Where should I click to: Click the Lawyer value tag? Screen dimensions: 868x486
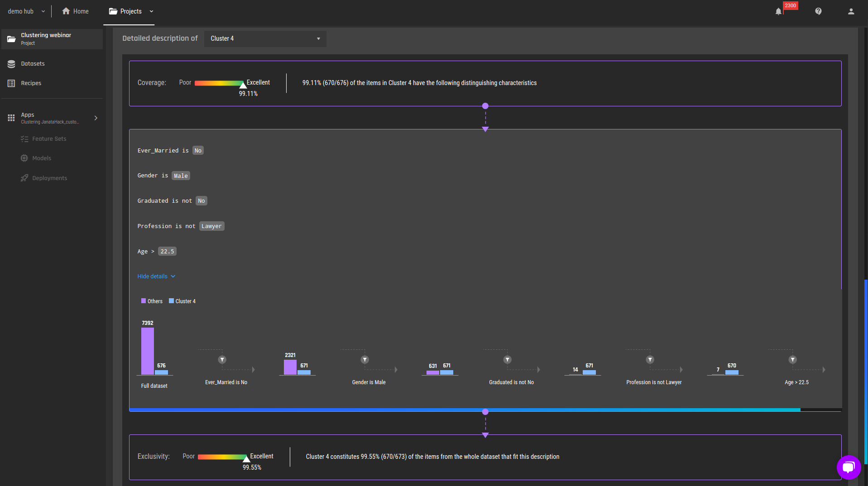211,226
